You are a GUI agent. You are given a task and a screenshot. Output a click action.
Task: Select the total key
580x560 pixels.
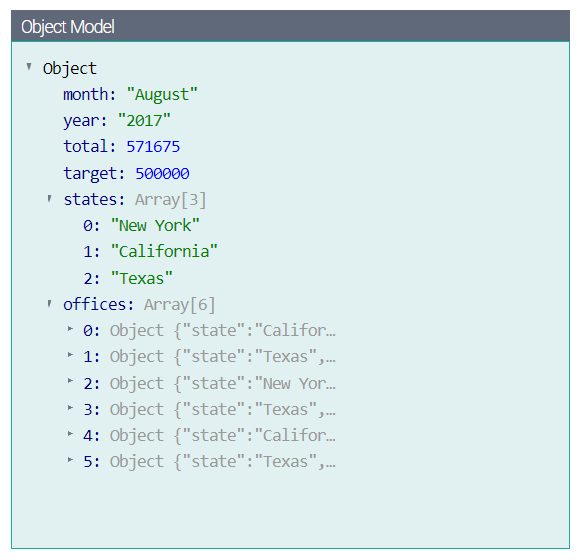(x=90, y=146)
